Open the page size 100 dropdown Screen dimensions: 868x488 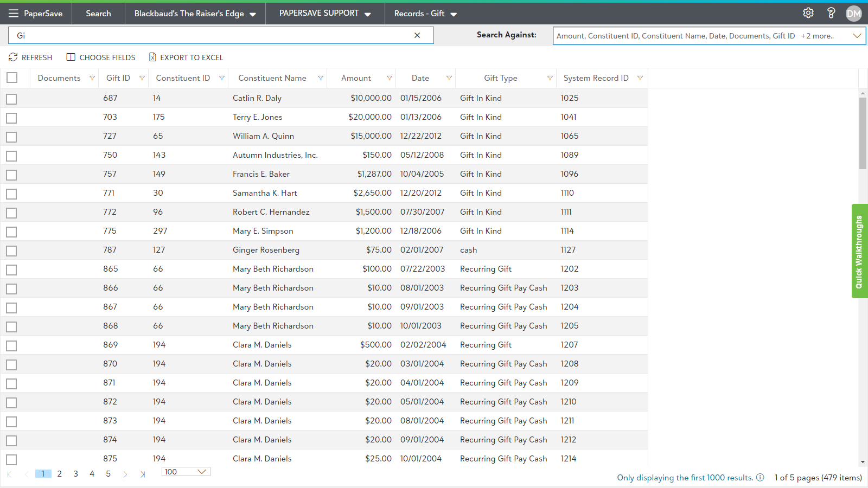click(x=186, y=472)
